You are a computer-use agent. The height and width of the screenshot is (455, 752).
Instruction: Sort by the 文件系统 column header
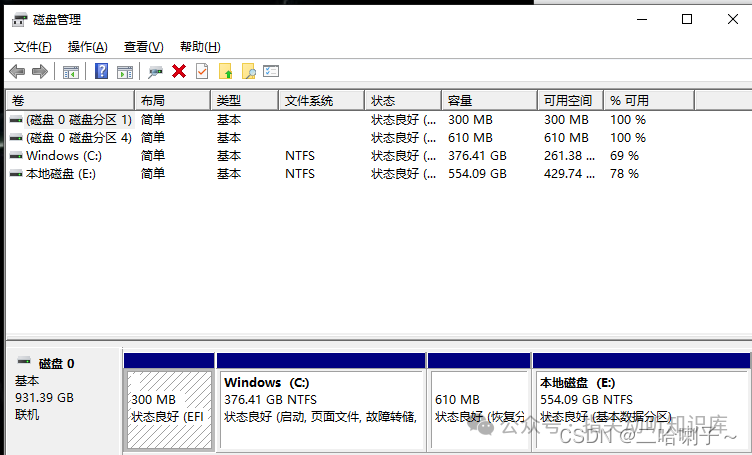322,101
